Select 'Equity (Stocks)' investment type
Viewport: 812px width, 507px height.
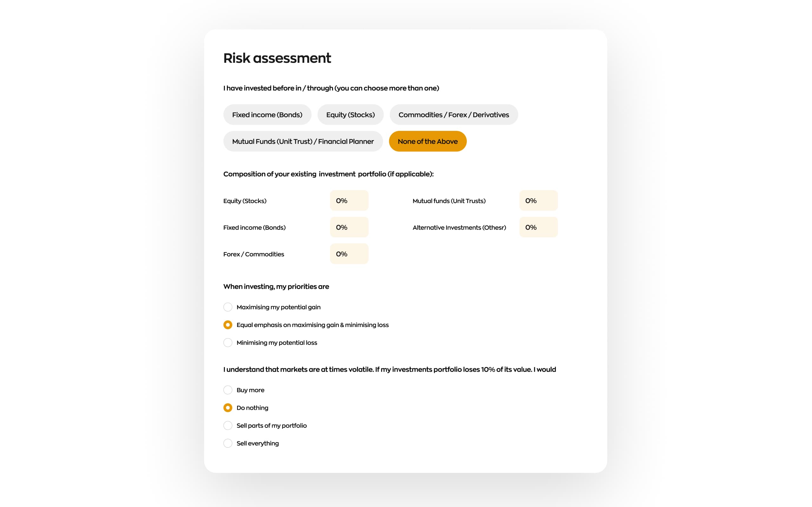351,114
